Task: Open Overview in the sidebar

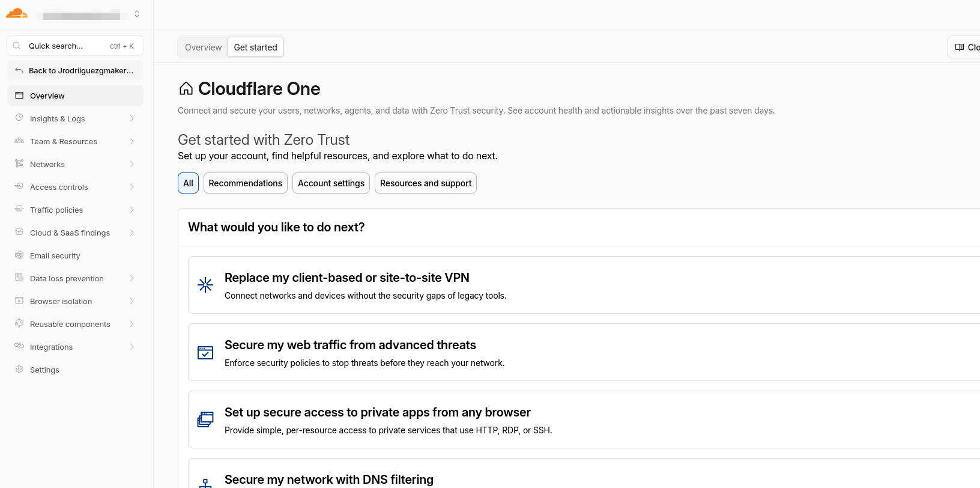Action: 75,96
